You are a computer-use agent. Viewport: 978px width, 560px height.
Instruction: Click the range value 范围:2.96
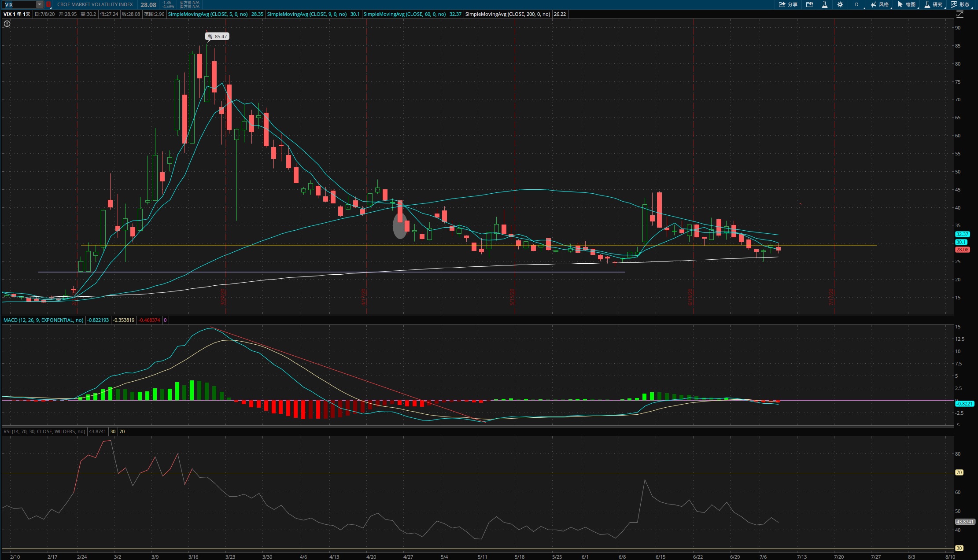click(x=155, y=14)
